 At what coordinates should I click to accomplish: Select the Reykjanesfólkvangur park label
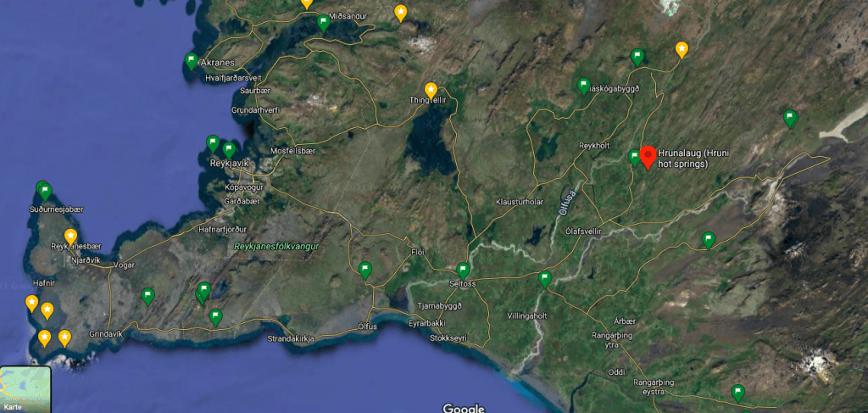pyautogui.click(x=276, y=246)
